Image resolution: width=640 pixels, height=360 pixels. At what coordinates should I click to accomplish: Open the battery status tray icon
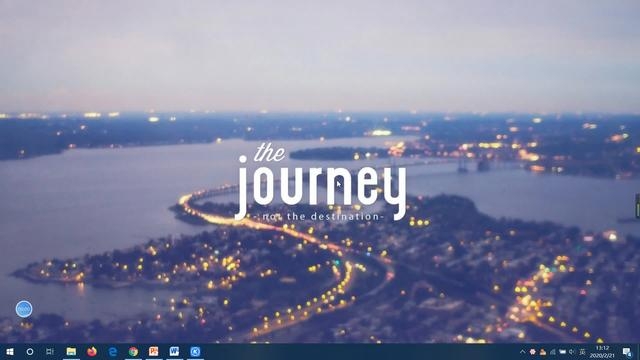562,352
